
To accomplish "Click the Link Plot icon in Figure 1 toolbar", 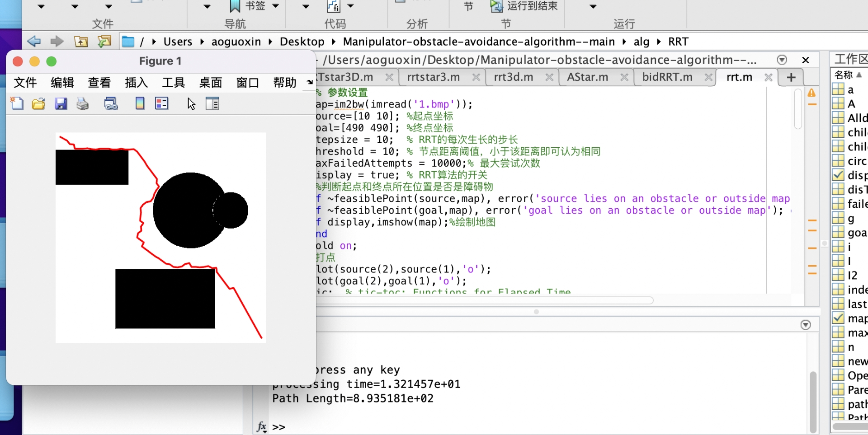I will click(x=111, y=104).
